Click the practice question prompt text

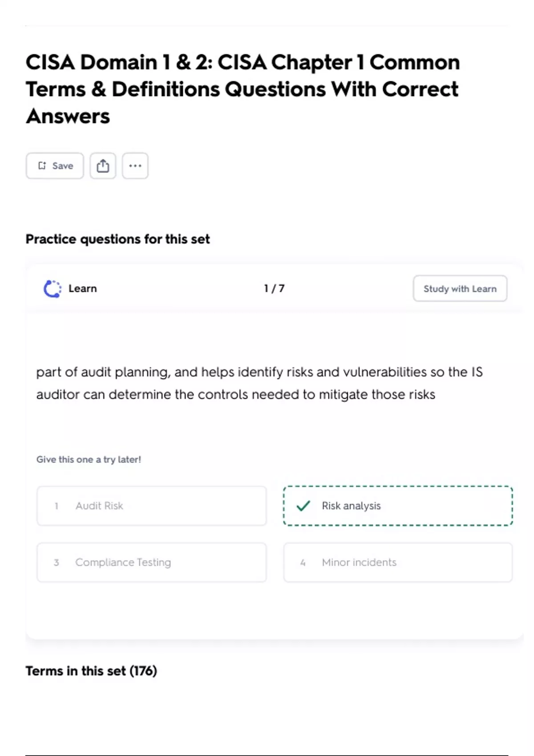(259, 383)
